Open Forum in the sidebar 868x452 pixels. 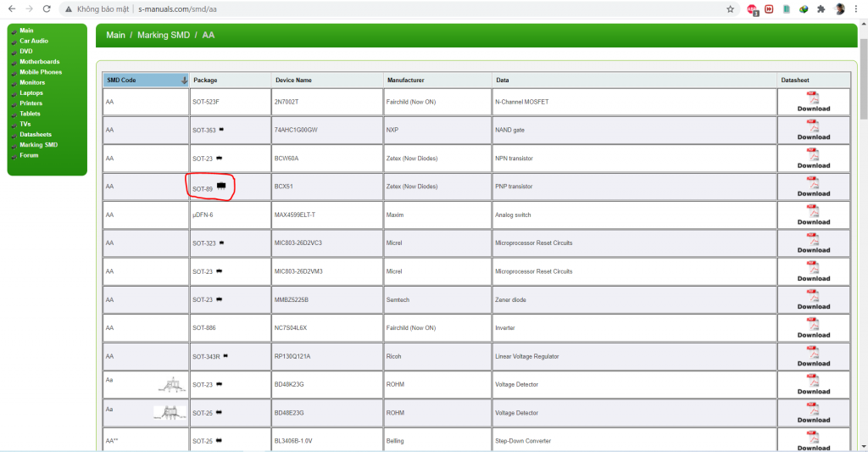tap(29, 155)
